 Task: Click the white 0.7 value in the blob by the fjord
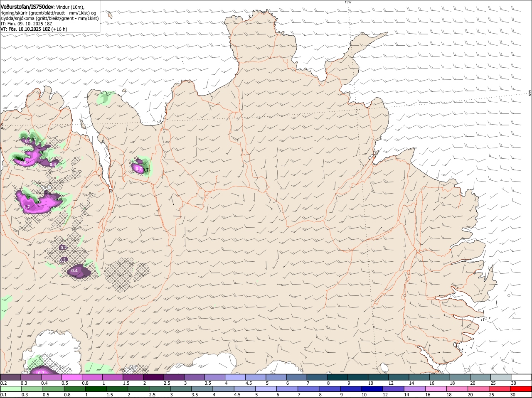coord(139,169)
